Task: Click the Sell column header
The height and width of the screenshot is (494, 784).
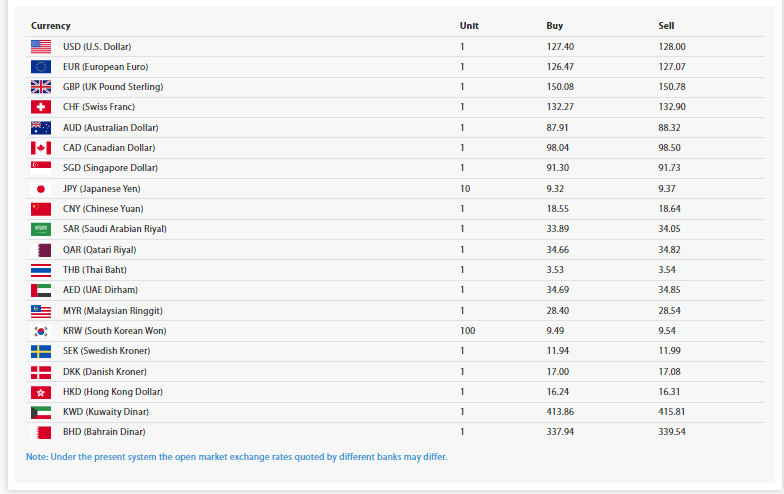Action: (667, 25)
